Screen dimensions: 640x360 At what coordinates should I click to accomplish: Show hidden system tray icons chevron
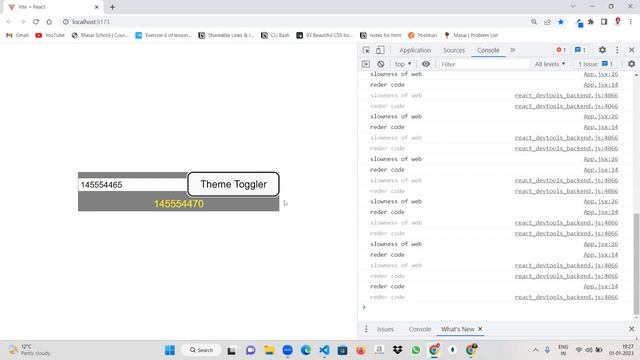tap(535, 350)
